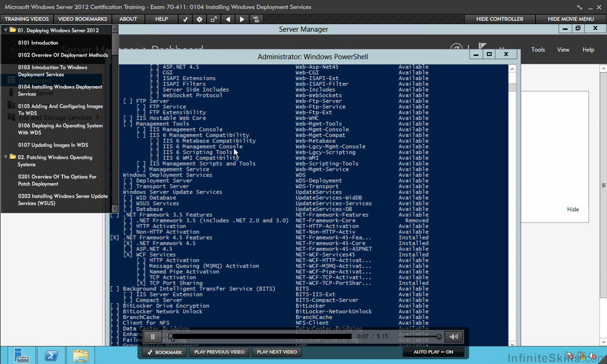Screen dimensions: 607x364
Task: Click the volume slider knob
Action: click(x=439, y=337)
